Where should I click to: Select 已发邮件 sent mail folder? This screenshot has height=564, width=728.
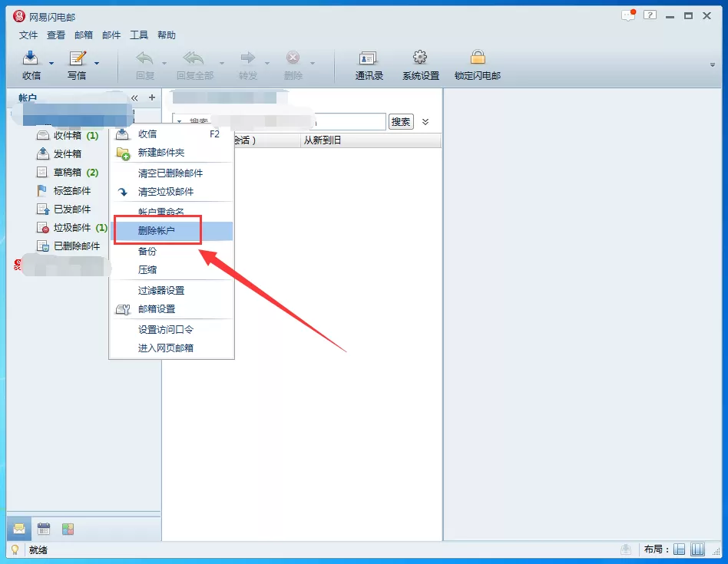[x=64, y=209]
